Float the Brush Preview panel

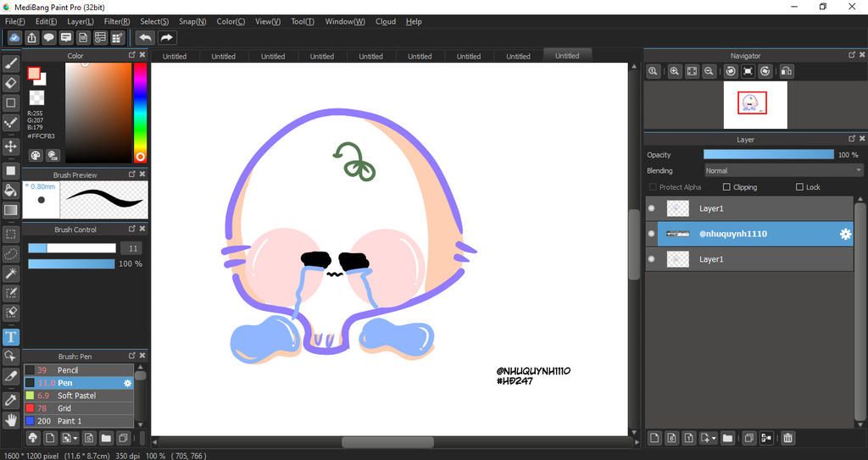point(131,174)
